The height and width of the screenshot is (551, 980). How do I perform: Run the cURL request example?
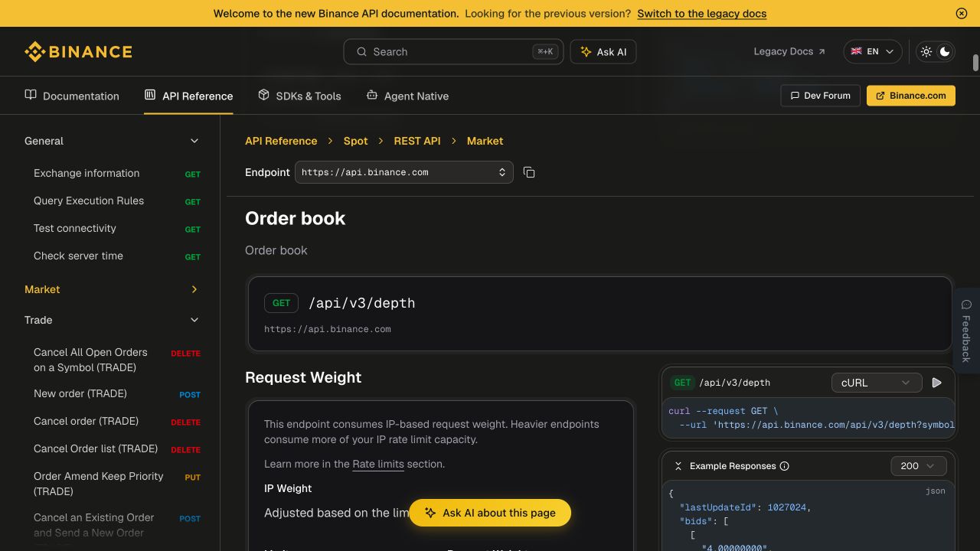click(936, 383)
